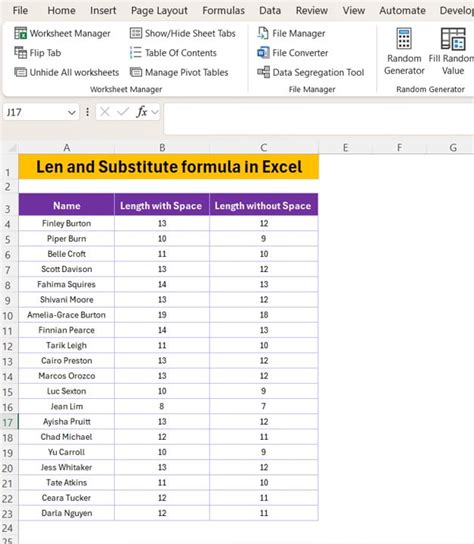Select column B header
Image resolution: width=474 pixels, height=544 pixels.
(x=162, y=148)
